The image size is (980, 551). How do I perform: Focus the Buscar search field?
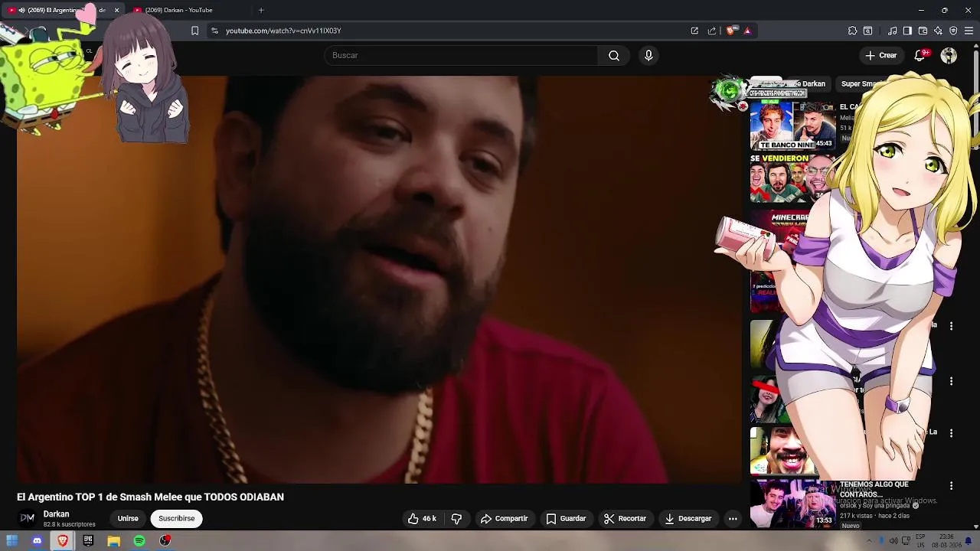point(461,55)
